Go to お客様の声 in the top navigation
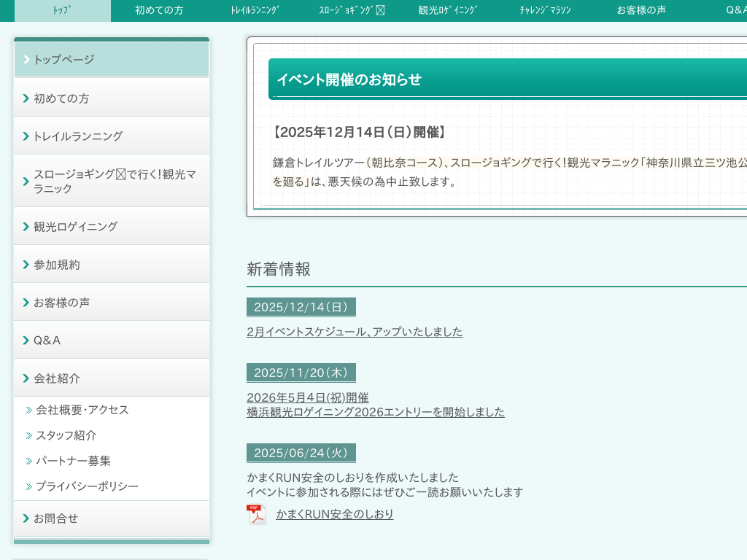 click(641, 10)
